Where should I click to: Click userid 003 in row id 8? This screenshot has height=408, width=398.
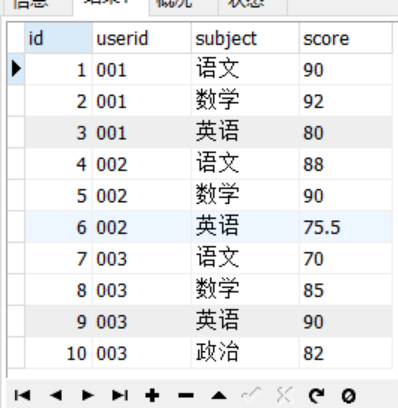coord(142,290)
